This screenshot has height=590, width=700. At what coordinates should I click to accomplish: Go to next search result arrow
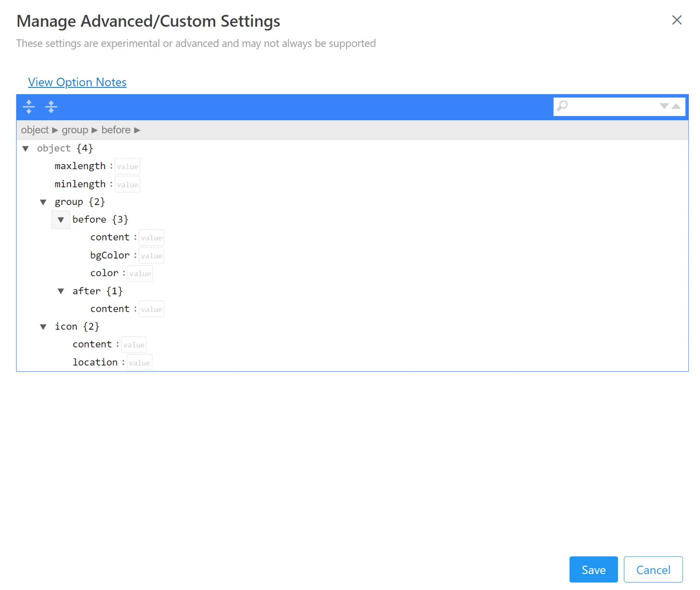tap(664, 106)
